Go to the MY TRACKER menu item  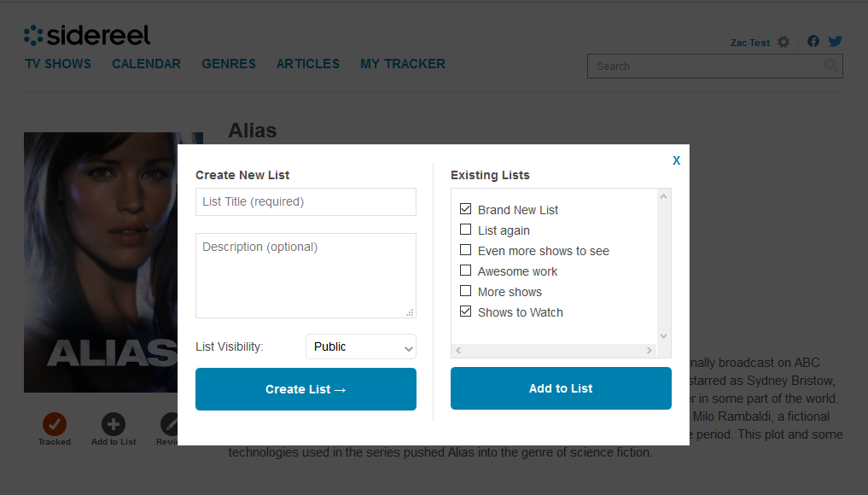[x=403, y=64]
